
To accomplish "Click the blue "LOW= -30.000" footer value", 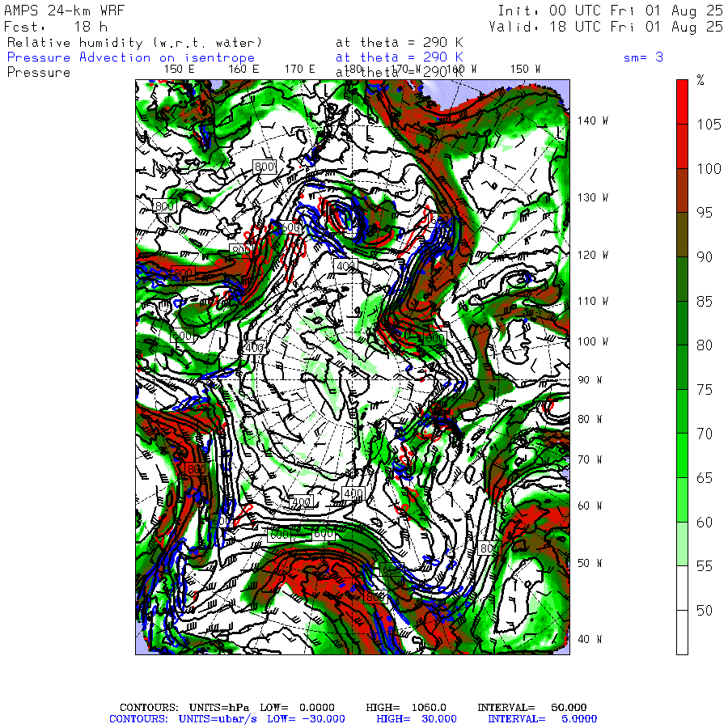I will [306, 719].
